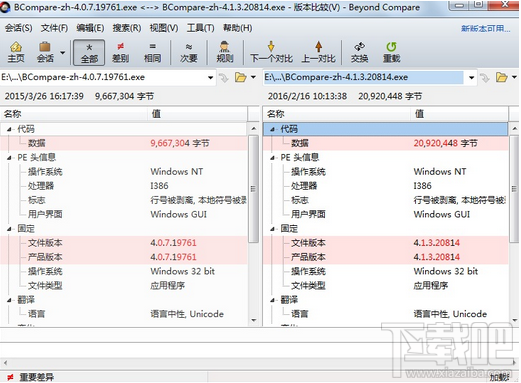Open the left path history dropdown arrow
This screenshot has height=383, width=521.
click(x=210, y=78)
